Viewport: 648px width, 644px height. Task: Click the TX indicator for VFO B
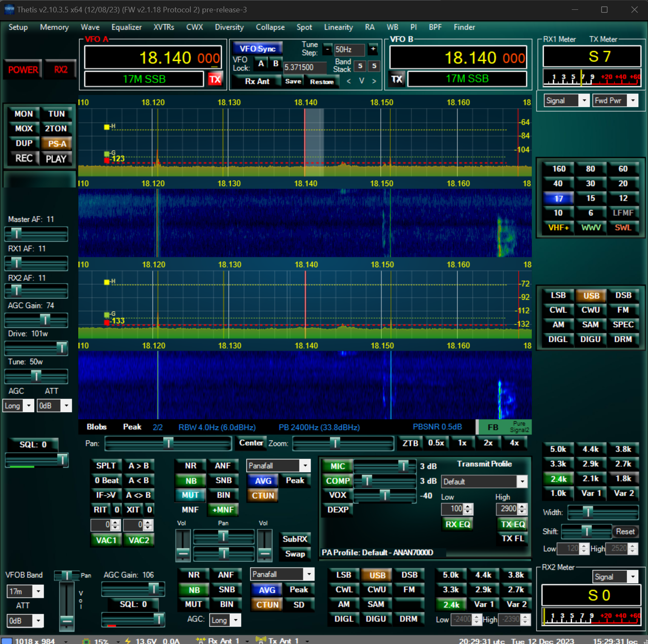click(397, 79)
